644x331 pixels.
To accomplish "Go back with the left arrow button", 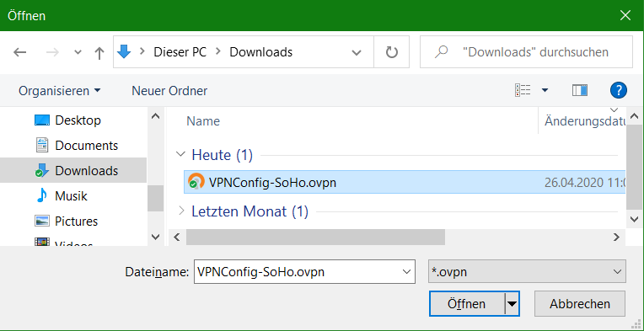I will (19, 52).
